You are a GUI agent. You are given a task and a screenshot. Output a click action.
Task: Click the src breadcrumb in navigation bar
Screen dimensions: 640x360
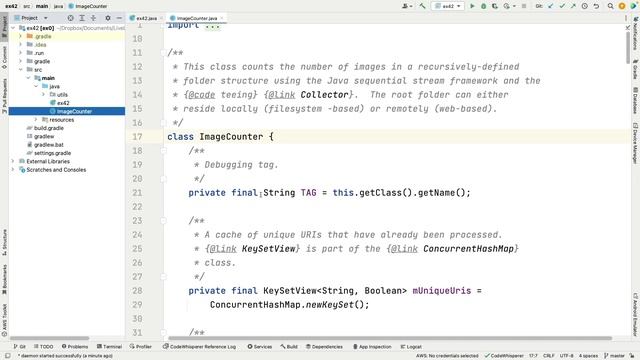(x=27, y=6)
